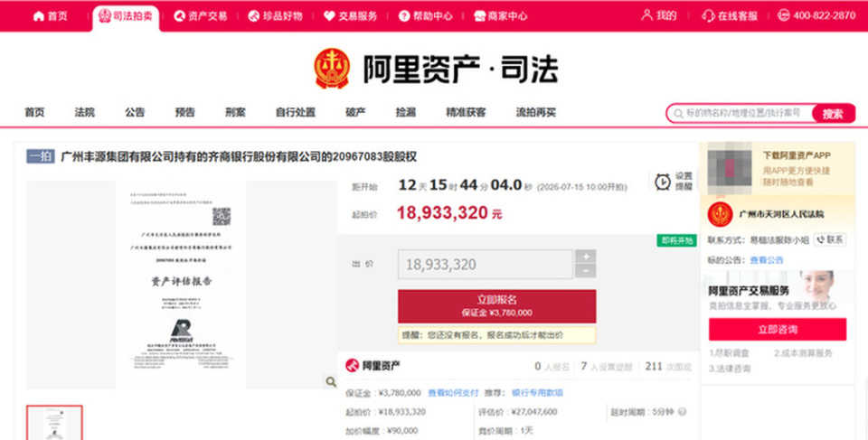Image resolution: width=868 pixels, height=440 pixels.
Task: Click 法律咨询 service item
Action: point(729,369)
